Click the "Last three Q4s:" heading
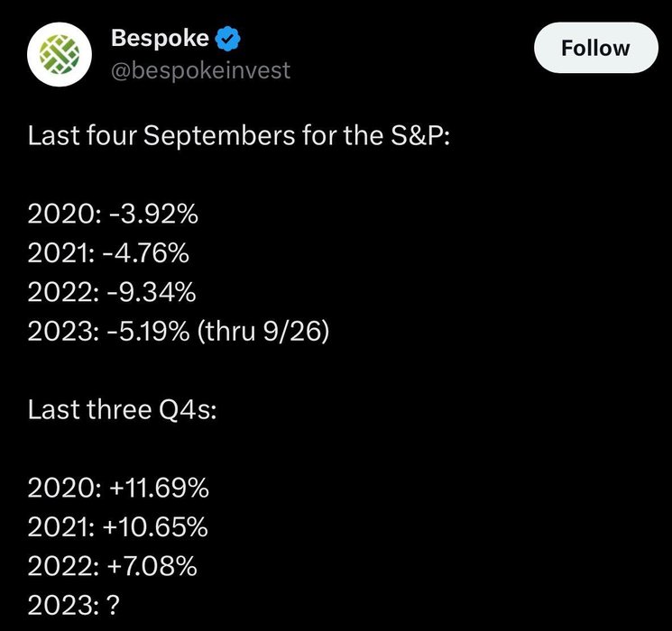Image resolution: width=672 pixels, height=631 pixels. (123, 410)
